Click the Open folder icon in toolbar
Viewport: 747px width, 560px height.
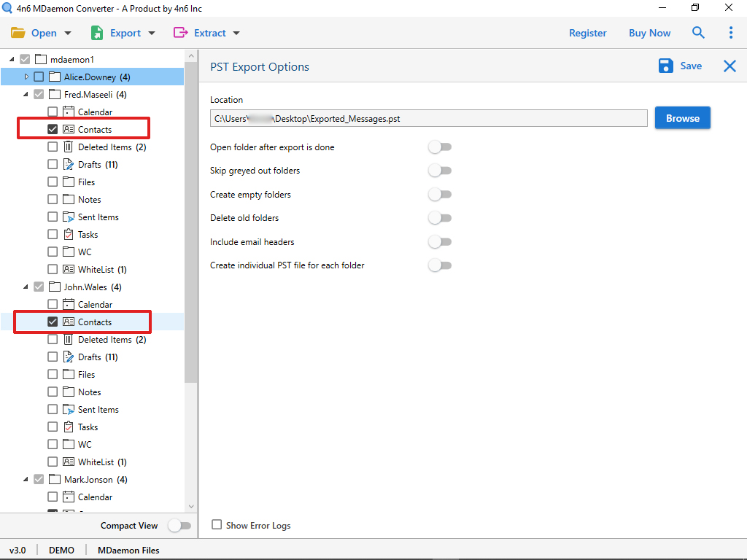click(x=18, y=33)
